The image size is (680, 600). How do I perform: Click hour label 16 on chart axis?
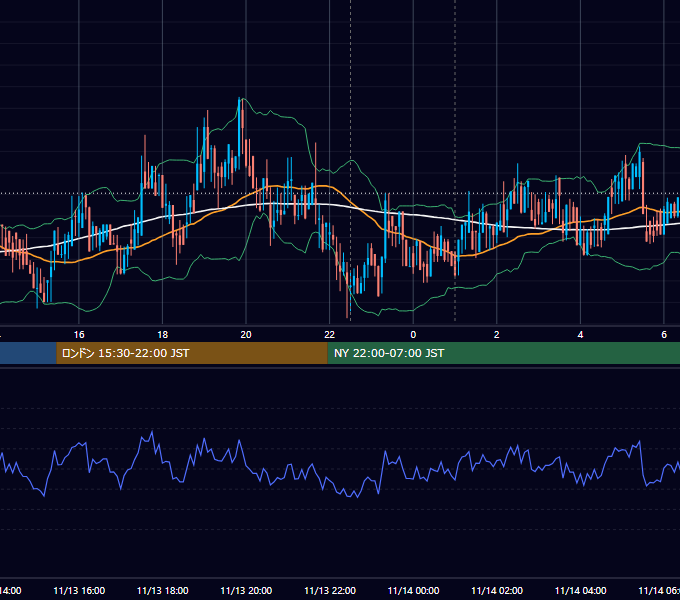click(x=79, y=335)
